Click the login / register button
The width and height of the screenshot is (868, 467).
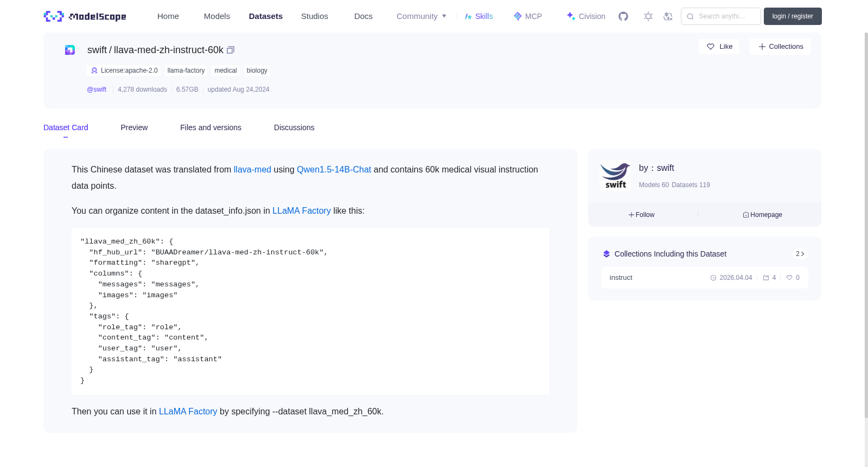tap(793, 16)
